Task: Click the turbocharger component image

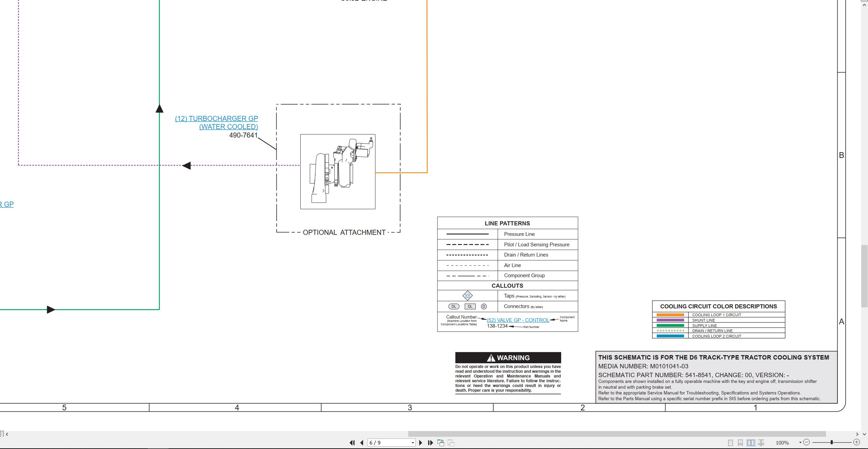Action: coord(338,171)
